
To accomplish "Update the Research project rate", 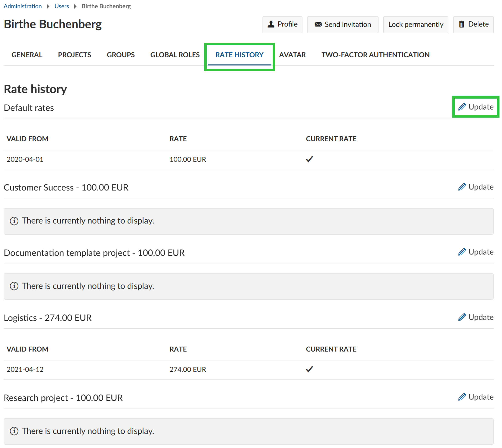I will click(476, 397).
